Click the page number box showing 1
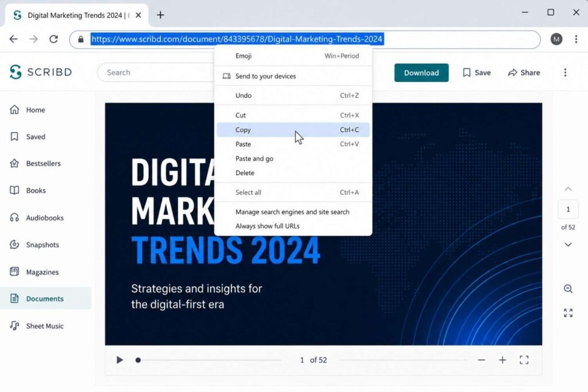The image size is (588, 392). coord(568,209)
